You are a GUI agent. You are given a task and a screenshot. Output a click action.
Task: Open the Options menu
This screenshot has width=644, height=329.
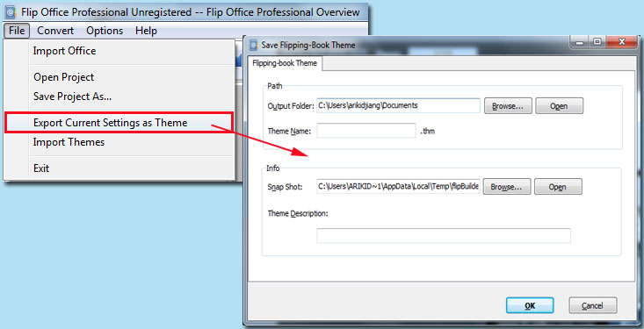coord(105,31)
